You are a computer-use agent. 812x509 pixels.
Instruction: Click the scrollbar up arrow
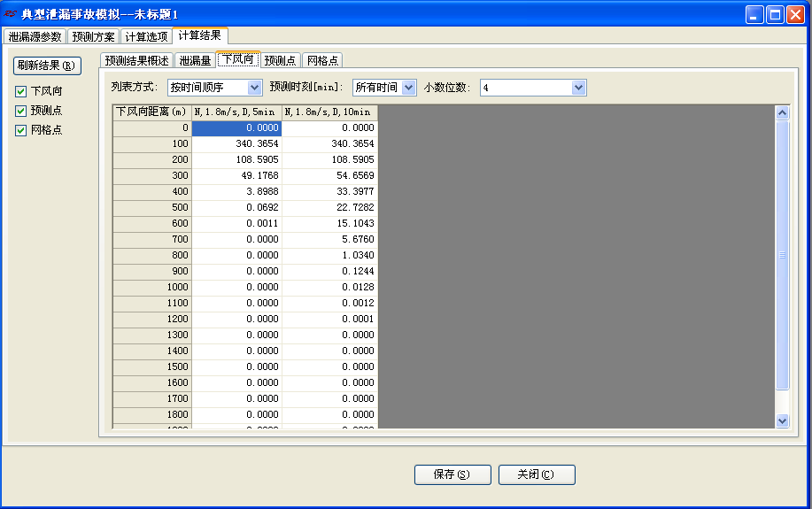coord(783,112)
